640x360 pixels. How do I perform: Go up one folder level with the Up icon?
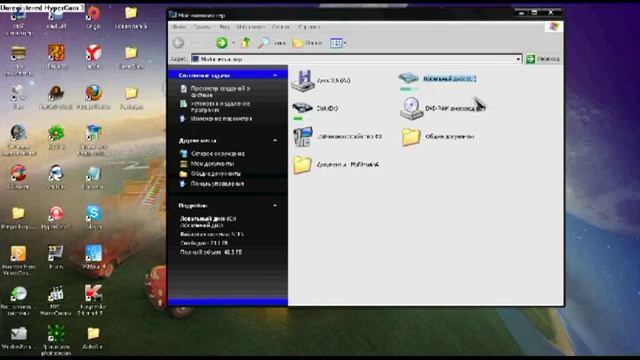[x=246, y=42]
